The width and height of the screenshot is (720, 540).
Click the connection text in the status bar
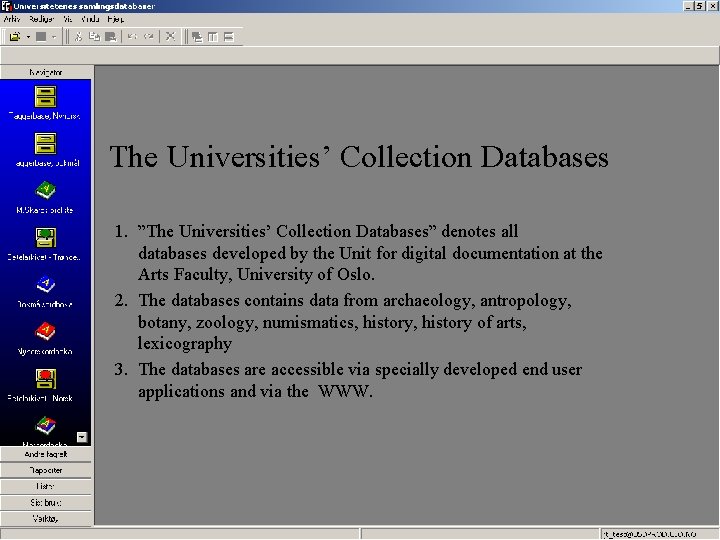[x=649, y=534]
